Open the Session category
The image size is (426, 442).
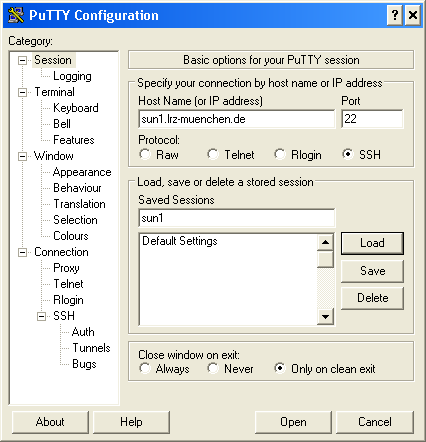pyautogui.click(x=53, y=60)
